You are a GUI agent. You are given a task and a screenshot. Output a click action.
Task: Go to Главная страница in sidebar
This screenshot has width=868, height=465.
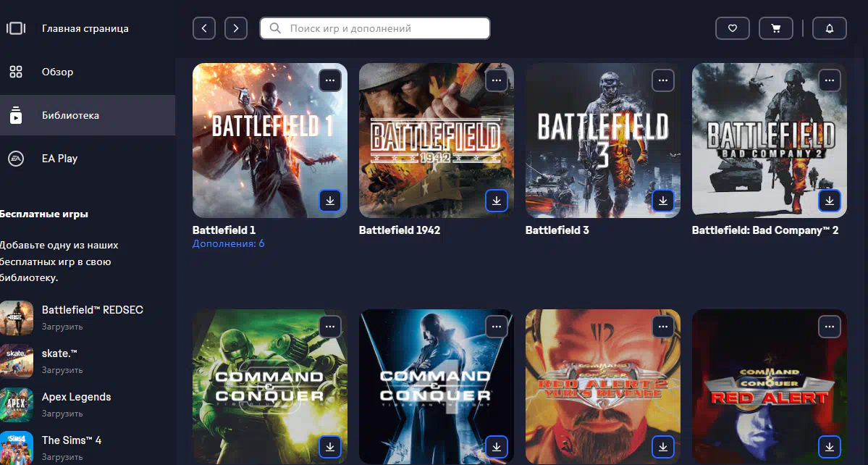pyautogui.click(x=85, y=29)
